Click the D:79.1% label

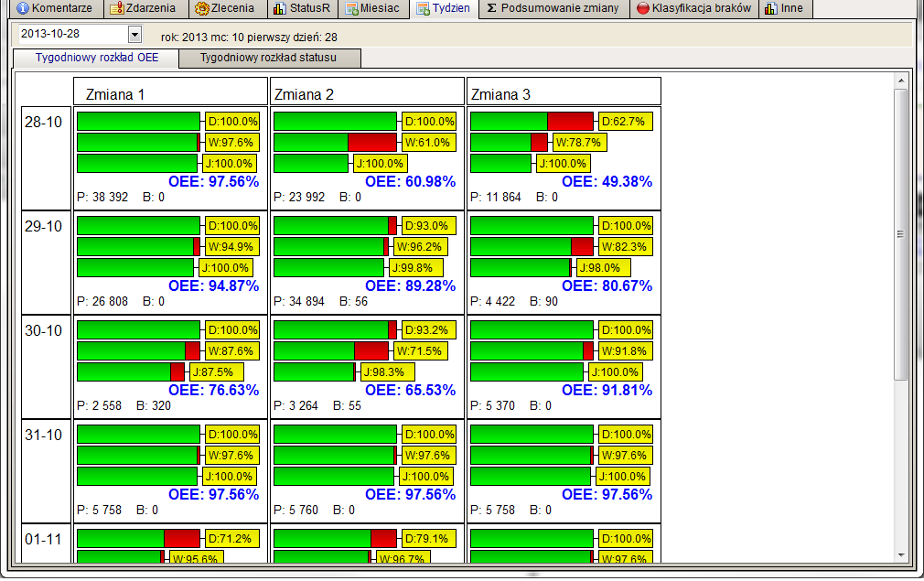[x=428, y=539]
